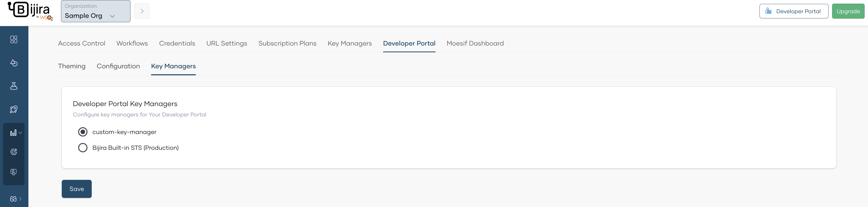Viewport: 868px width, 207px height.
Task: Open the circular target icon in sidebar
Action: [x=14, y=152]
